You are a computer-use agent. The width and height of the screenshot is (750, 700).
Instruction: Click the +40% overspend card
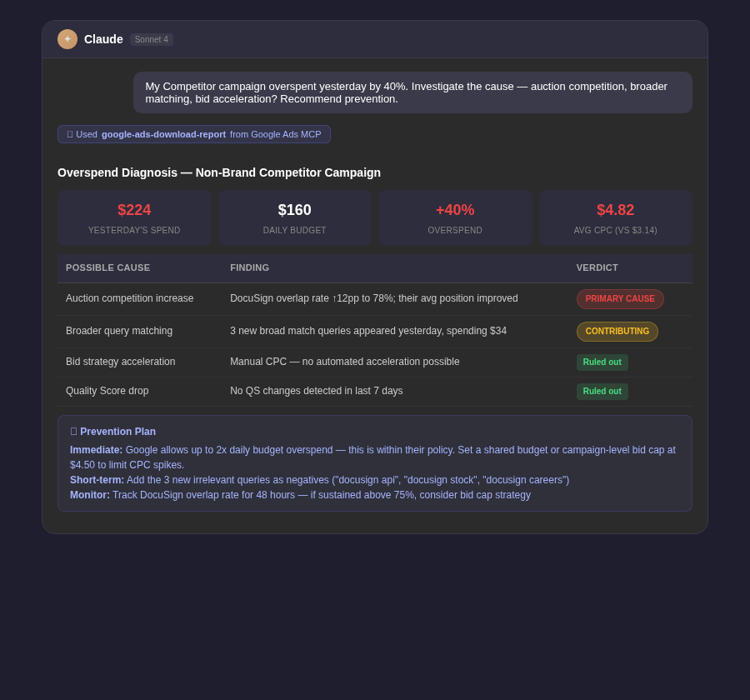tap(455, 218)
